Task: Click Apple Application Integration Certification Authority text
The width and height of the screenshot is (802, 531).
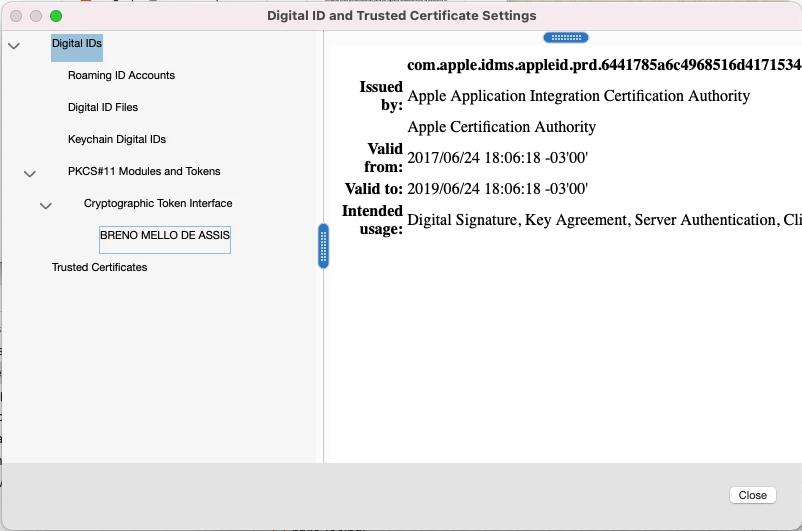Action: (578, 96)
